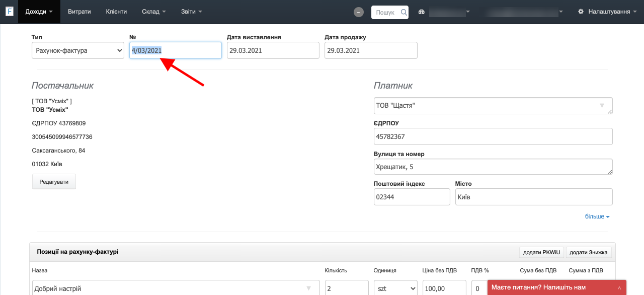Click the додати PKWiU button
644x295 pixels.
click(542, 252)
